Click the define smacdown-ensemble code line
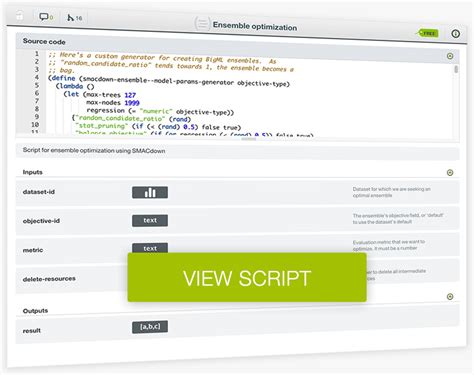Viewport: 474px width, 375px height. 169,81
